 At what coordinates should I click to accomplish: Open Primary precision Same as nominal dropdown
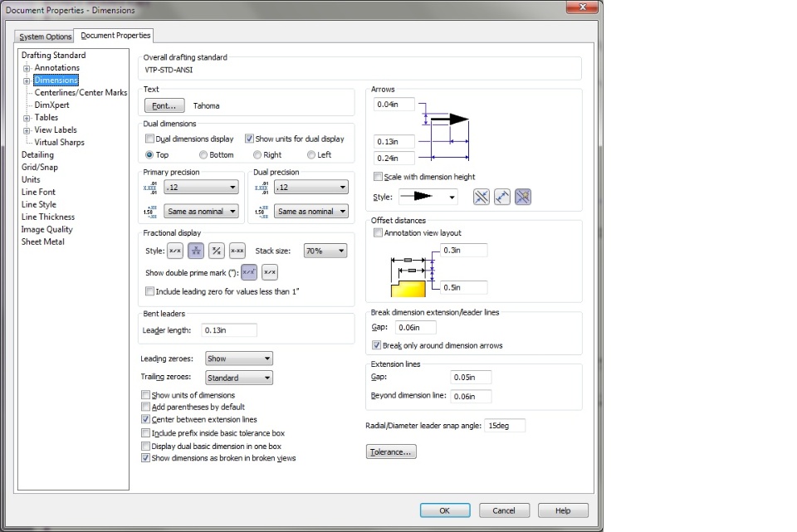[201, 211]
